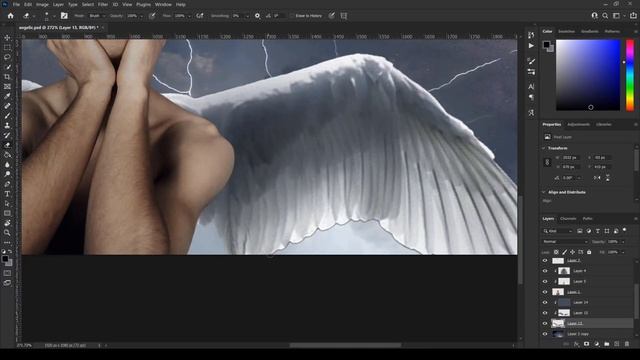Select the Dodge tool
The height and width of the screenshot is (360, 640).
pyautogui.click(x=7, y=174)
